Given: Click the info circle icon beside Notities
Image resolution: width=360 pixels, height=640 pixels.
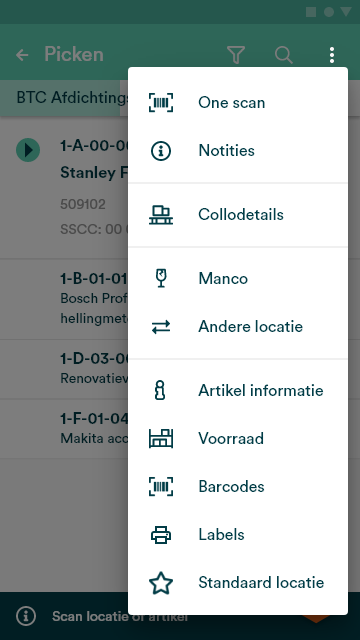Looking at the screenshot, I should pyautogui.click(x=161, y=151).
